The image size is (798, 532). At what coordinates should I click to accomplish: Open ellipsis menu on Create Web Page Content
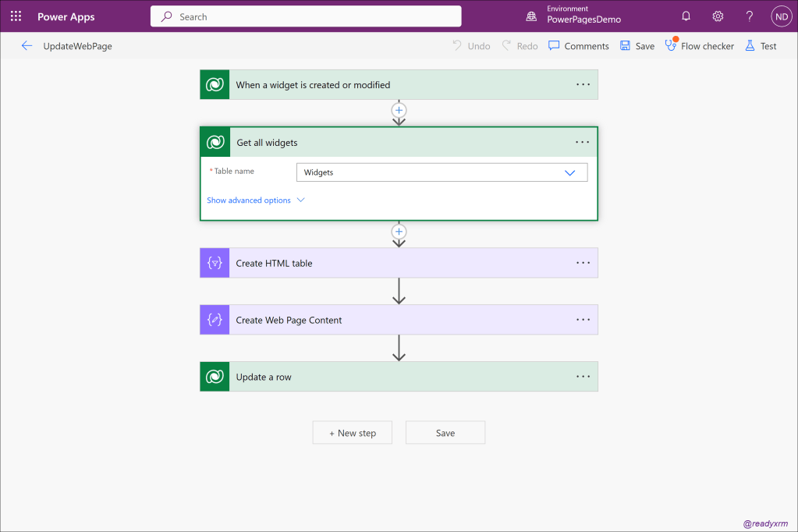click(583, 320)
